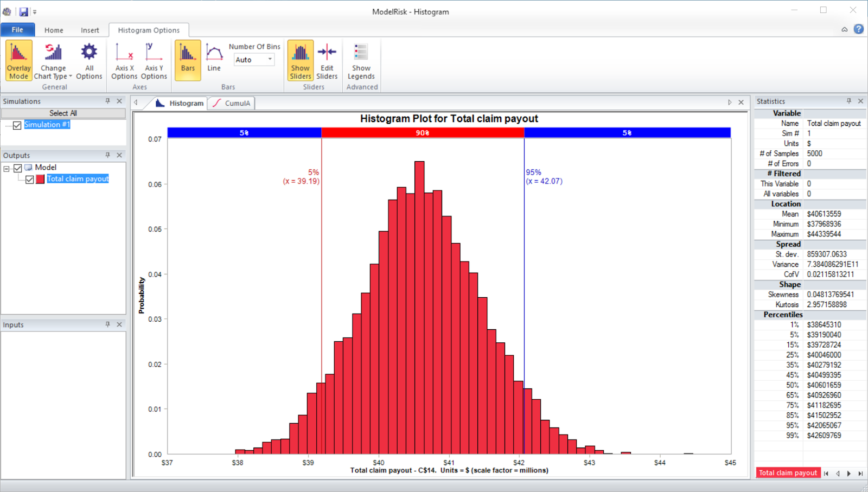This screenshot has height=492, width=868.
Task: Uncheck Total claim payout output
Action: (x=30, y=179)
